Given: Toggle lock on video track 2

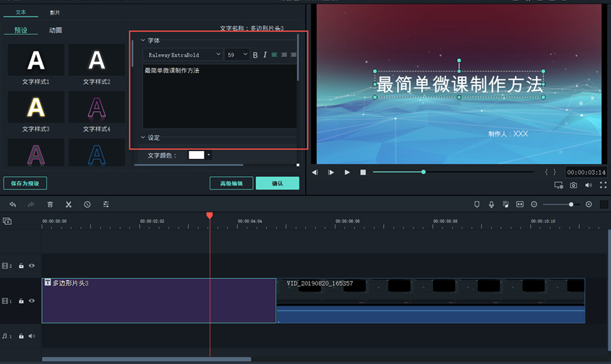Looking at the screenshot, I should [21, 266].
